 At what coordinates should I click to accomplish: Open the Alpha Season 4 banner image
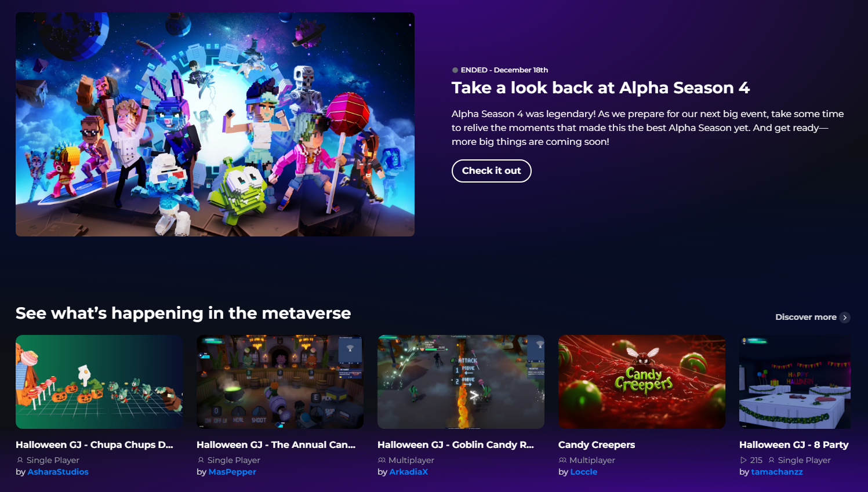[215, 124]
